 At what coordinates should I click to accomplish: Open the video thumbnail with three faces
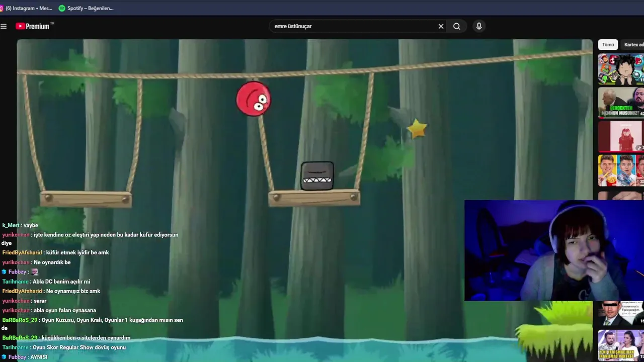click(621, 170)
